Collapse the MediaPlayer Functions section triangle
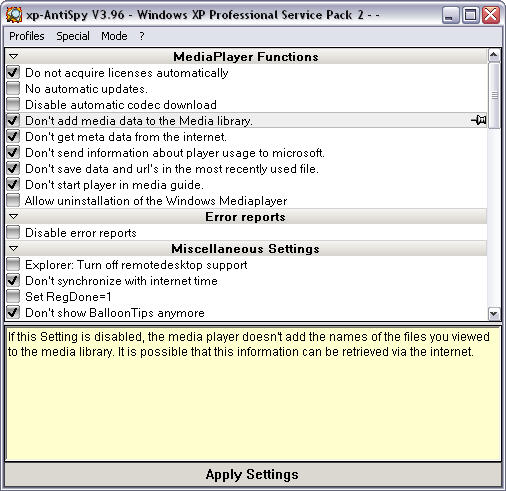Screen dimensions: 506x491 tap(13, 56)
